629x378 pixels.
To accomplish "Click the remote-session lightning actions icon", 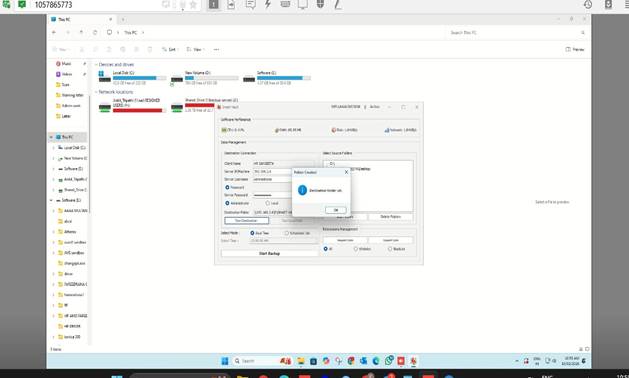I will click(x=268, y=4).
